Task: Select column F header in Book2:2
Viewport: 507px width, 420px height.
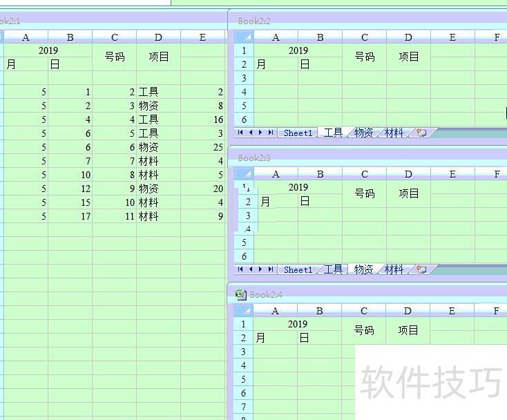Action: coord(491,37)
